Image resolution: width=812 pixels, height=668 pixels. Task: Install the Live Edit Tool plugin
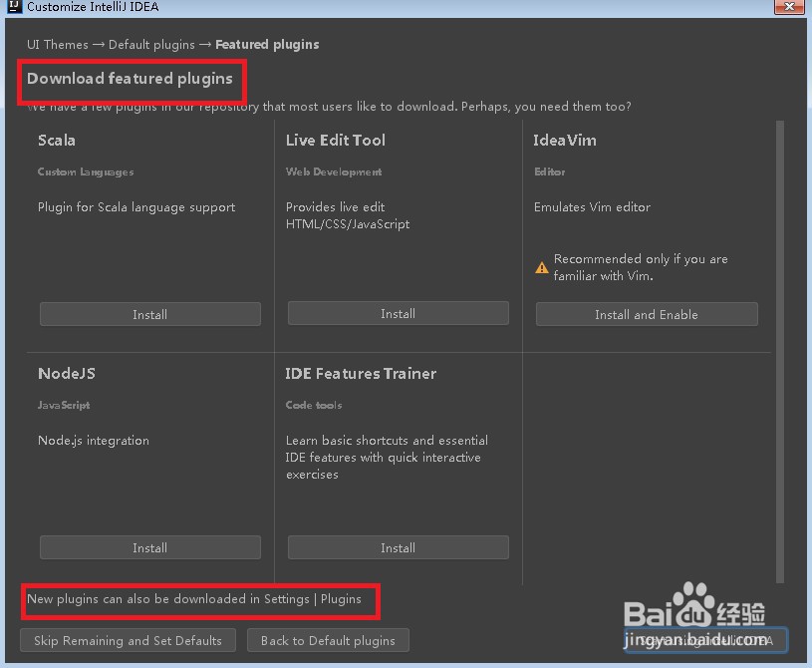pos(399,313)
